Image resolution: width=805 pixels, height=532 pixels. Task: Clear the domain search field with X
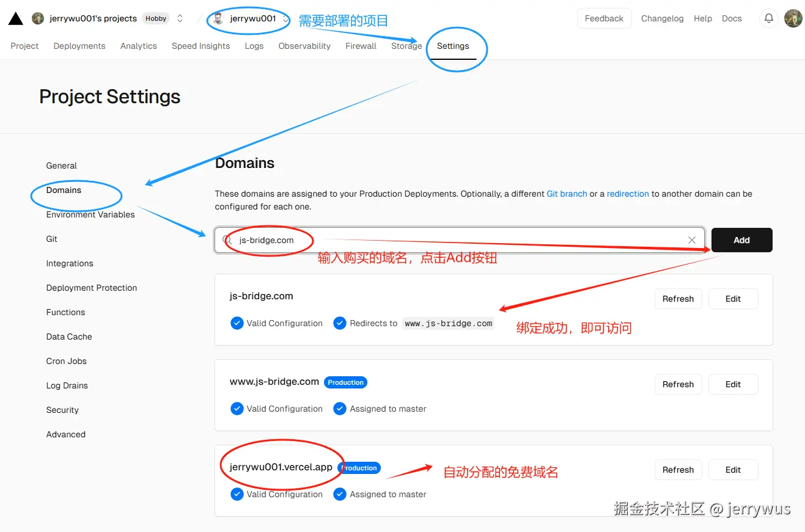pos(692,240)
